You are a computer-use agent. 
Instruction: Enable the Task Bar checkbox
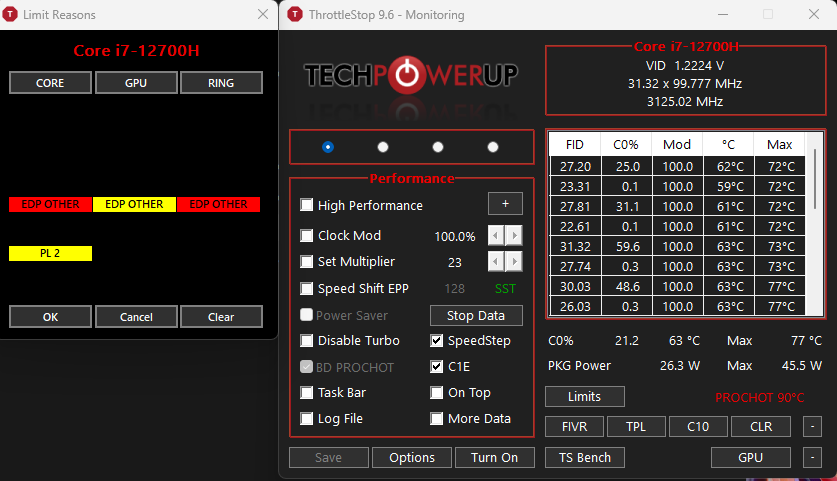(x=306, y=393)
